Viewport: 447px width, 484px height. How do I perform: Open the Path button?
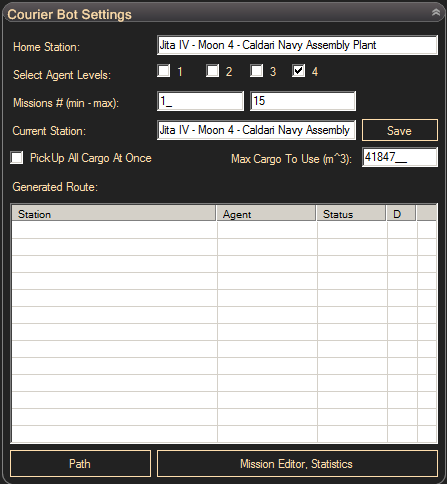80,464
